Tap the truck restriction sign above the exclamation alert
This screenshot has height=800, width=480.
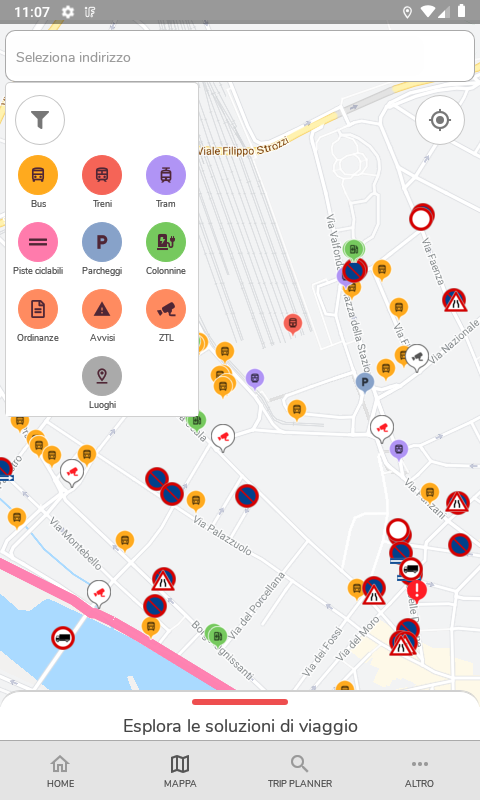[x=411, y=569]
